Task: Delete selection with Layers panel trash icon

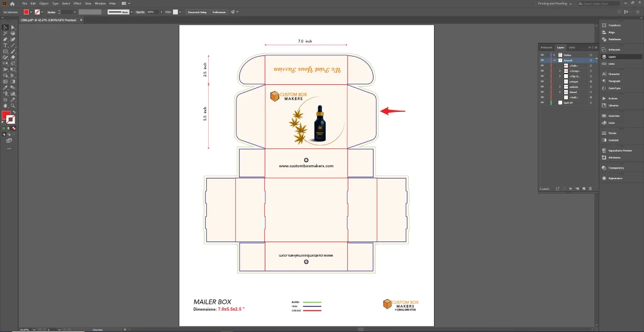Action: point(591,189)
